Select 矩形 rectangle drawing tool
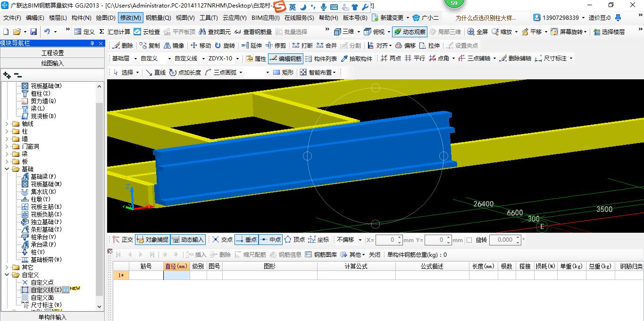Image resolution: width=644 pixels, height=321 pixels. click(x=284, y=73)
